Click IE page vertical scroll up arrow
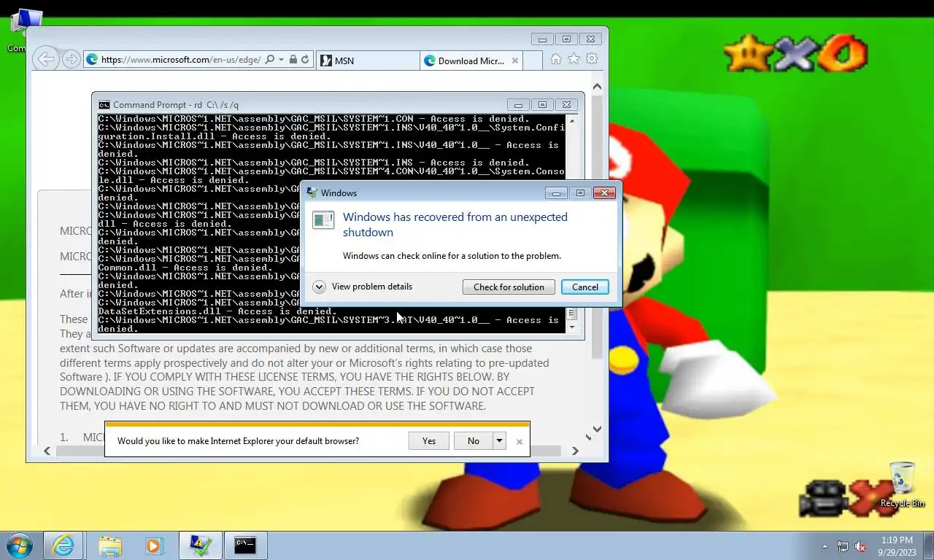Image resolution: width=934 pixels, height=560 pixels. pos(597,87)
